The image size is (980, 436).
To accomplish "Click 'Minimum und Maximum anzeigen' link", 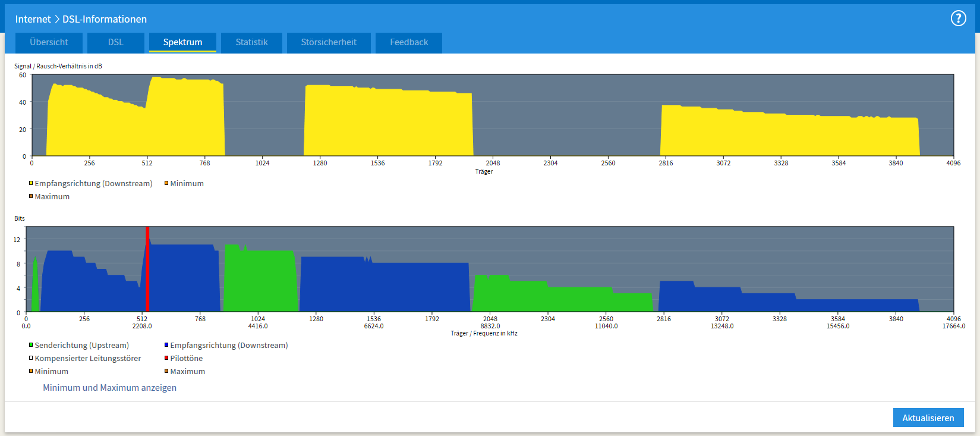I will [109, 388].
